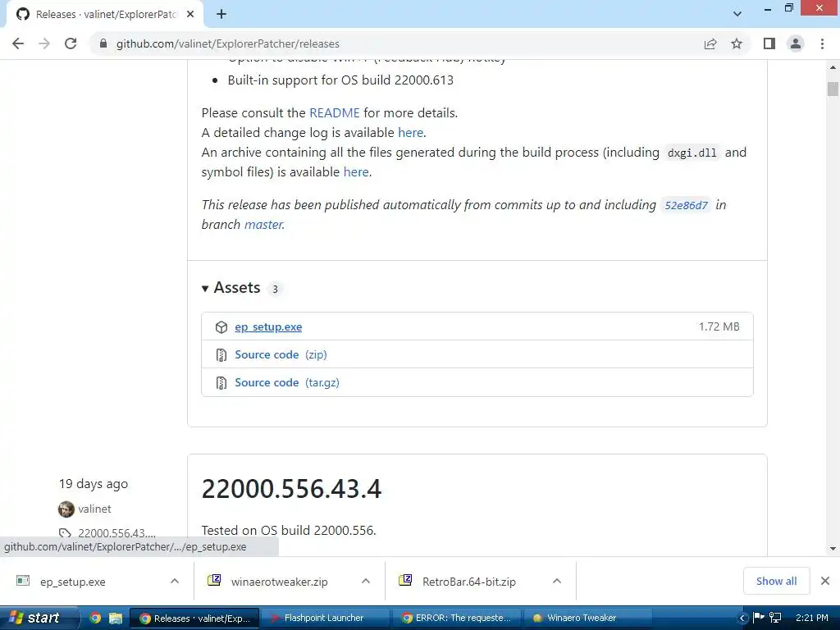Open the Chrome three-dot menu
Image resolution: width=840 pixels, height=630 pixels.
(822, 43)
